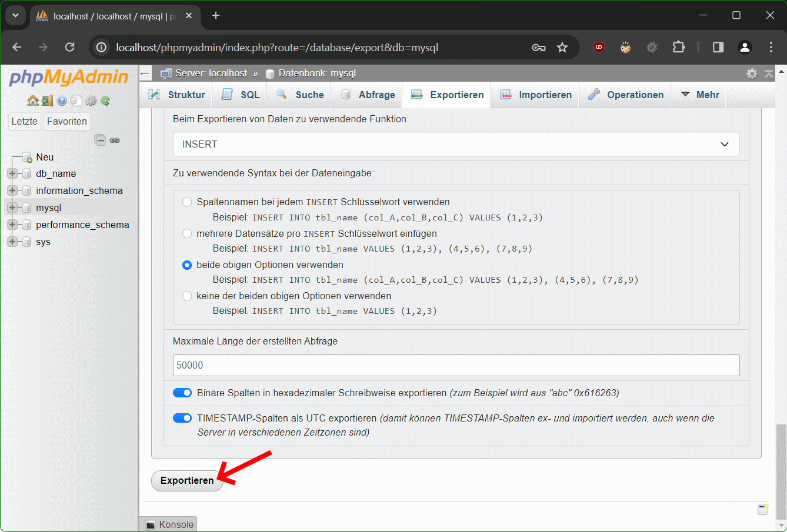Bookmark this page with star icon
The height and width of the screenshot is (532, 787).
click(x=562, y=48)
